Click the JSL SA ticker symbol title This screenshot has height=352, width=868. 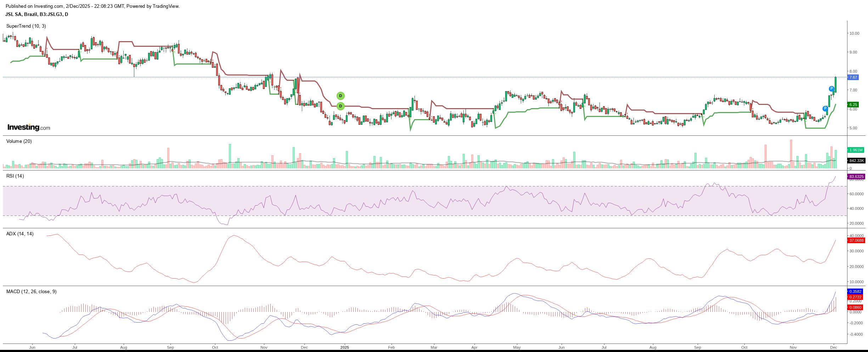coord(37,14)
